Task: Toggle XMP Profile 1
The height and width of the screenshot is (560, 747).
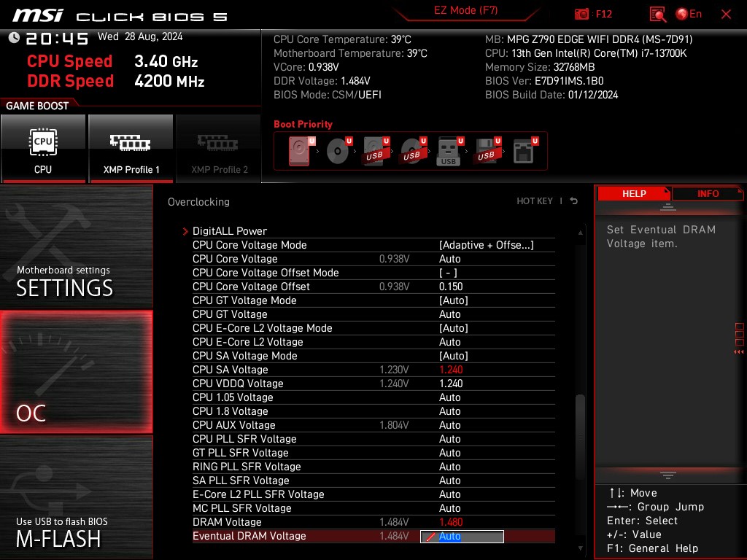Action: coord(131,149)
